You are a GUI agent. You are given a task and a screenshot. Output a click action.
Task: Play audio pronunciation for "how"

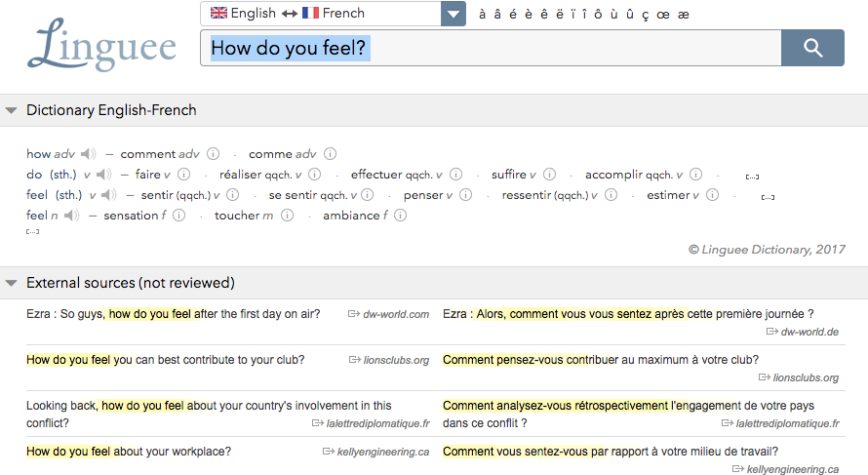click(x=89, y=154)
